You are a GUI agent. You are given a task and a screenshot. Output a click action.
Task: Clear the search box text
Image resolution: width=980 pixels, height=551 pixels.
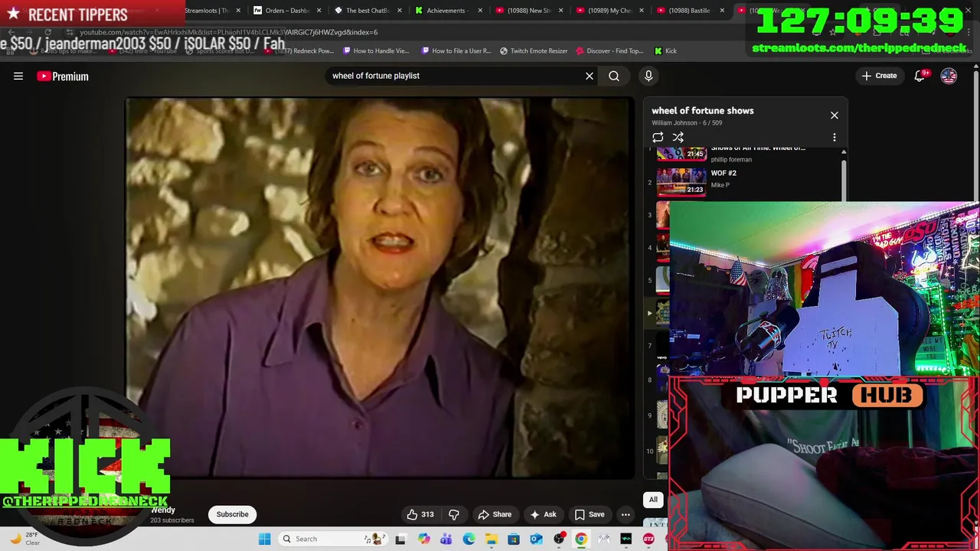pos(590,76)
